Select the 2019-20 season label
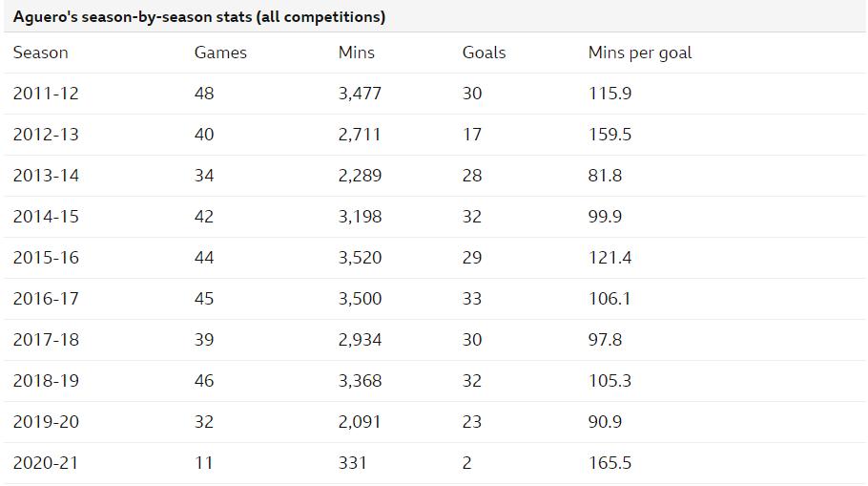 [x=46, y=422]
